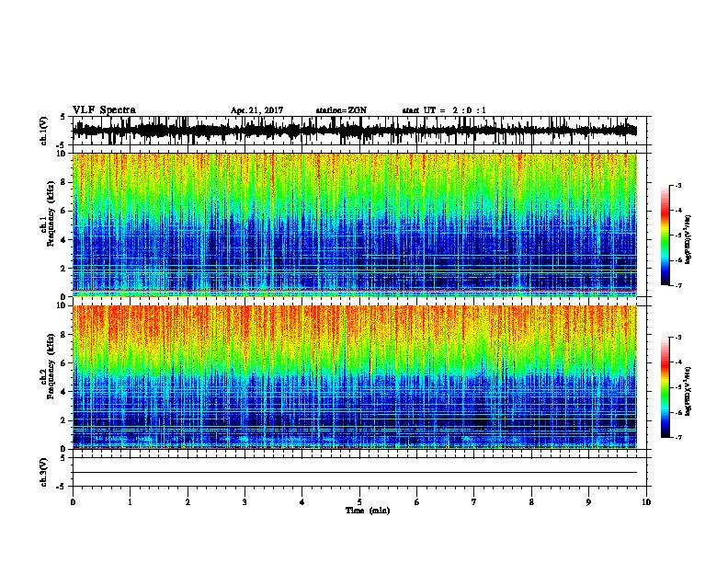Click the ch.1 spectrogram color bar
The height and width of the screenshot is (563, 728).
665,236
